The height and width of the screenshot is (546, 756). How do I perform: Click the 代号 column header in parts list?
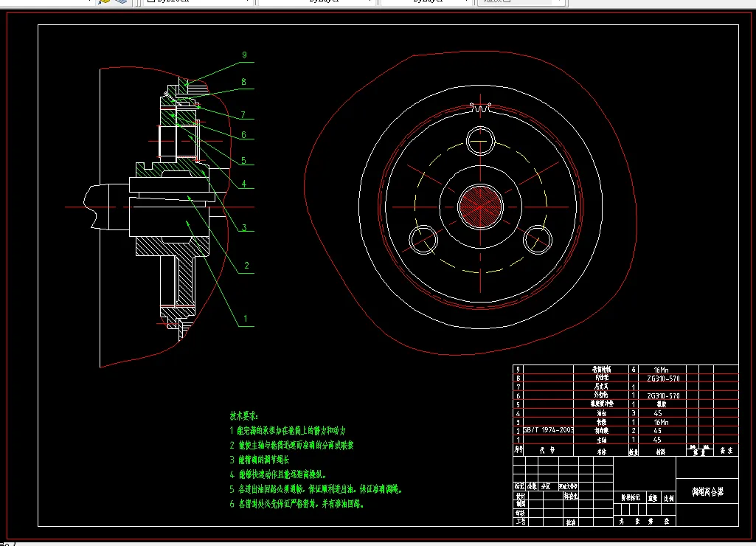click(x=548, y=450)
